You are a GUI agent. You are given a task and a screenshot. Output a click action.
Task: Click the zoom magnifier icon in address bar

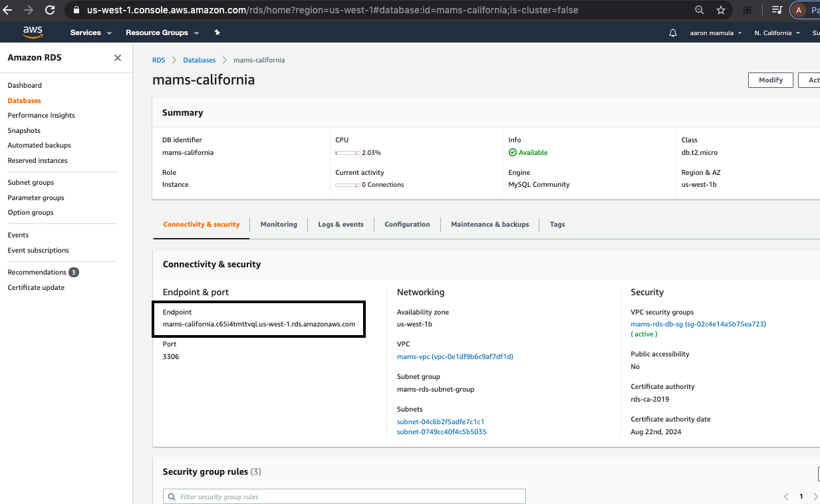(700, 10)
